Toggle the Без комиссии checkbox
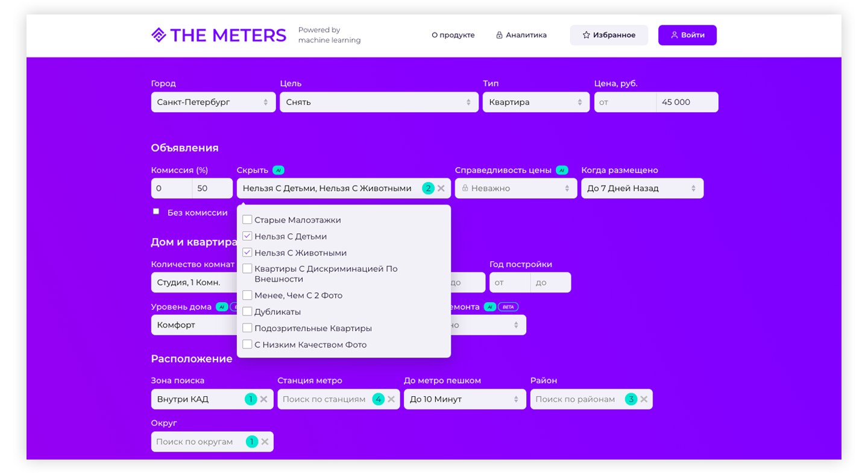The height and width of the screenshot is (474, 868). (x=156, y=212)
